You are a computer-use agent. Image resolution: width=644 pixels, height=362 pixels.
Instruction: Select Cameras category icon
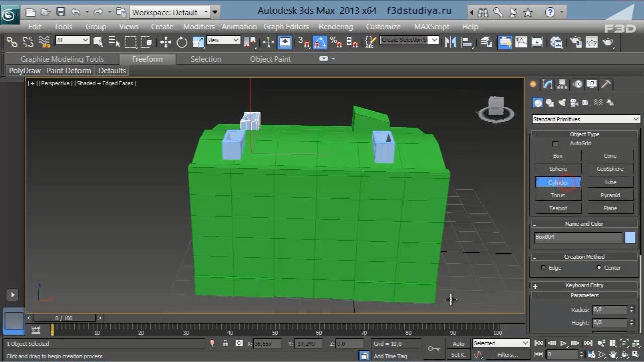574,103
